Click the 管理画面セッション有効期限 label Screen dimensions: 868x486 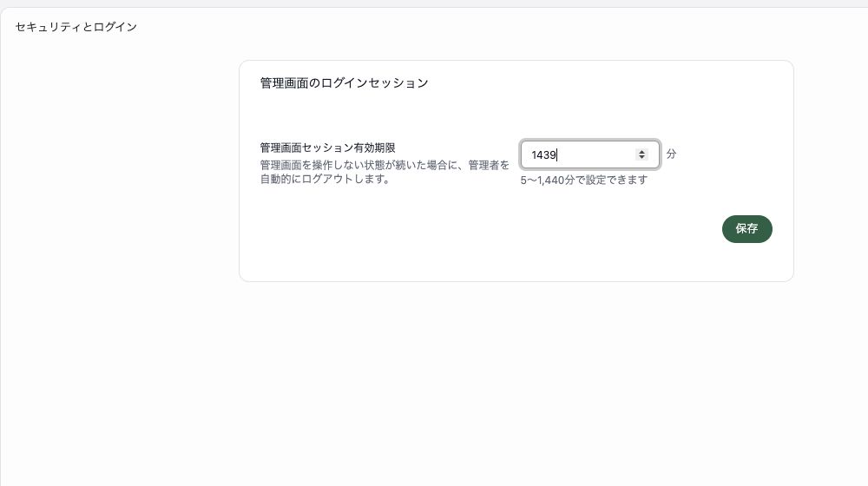click(x=328, y=148)
